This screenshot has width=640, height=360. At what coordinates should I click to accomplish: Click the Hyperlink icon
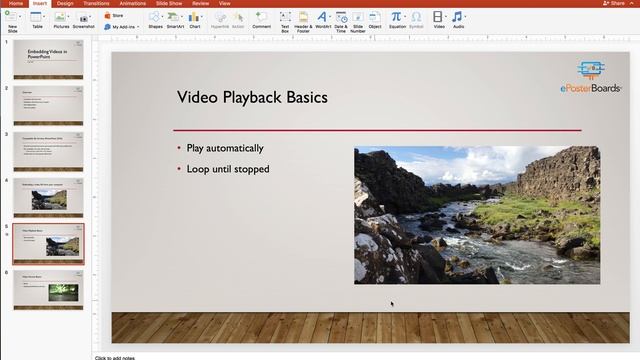point(220,17)
